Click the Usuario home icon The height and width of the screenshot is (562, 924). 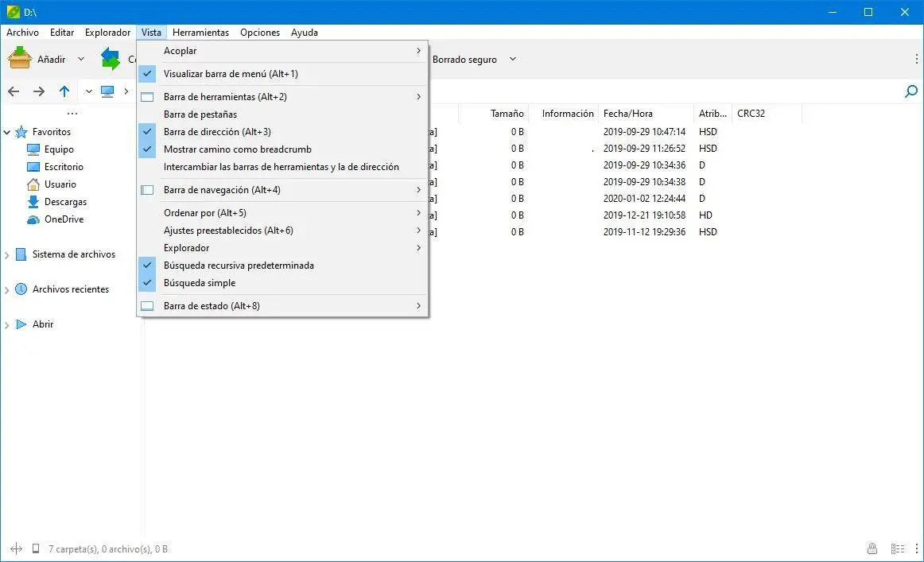(33, 184)
